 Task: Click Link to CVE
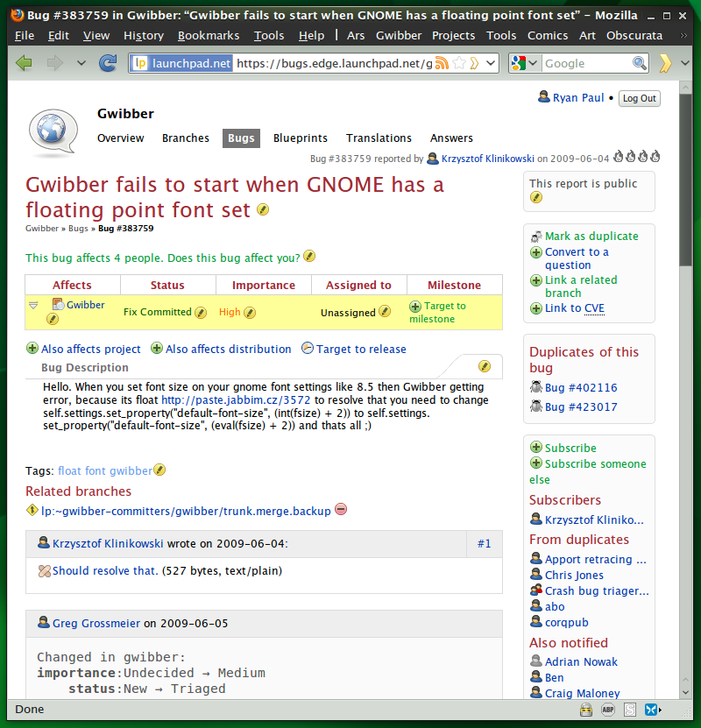click(575, 308)
